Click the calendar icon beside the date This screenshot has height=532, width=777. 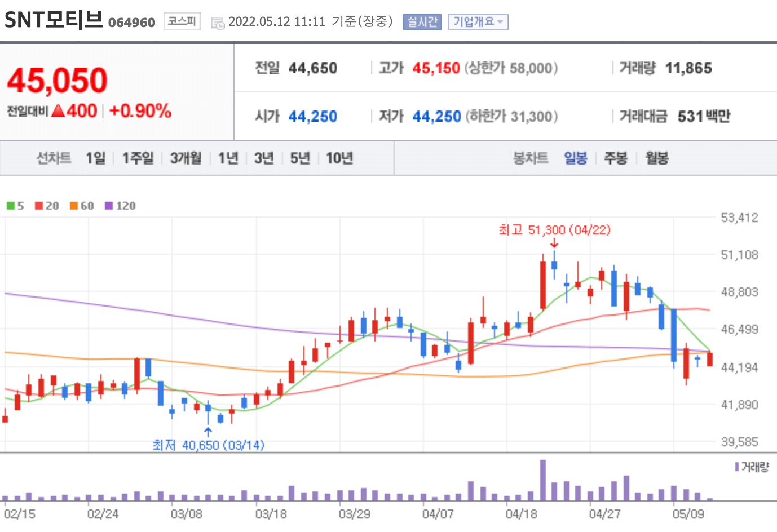point(218,23)
